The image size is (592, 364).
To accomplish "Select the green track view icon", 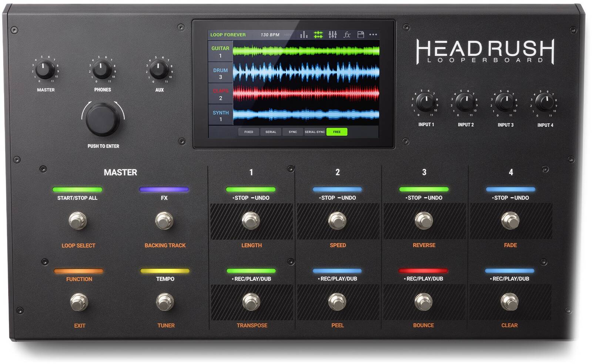I will click(318, 34).
